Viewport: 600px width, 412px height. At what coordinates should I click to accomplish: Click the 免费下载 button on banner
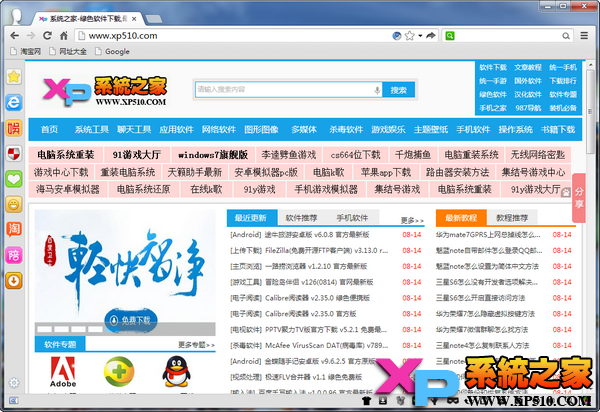(x=131, y=320)
